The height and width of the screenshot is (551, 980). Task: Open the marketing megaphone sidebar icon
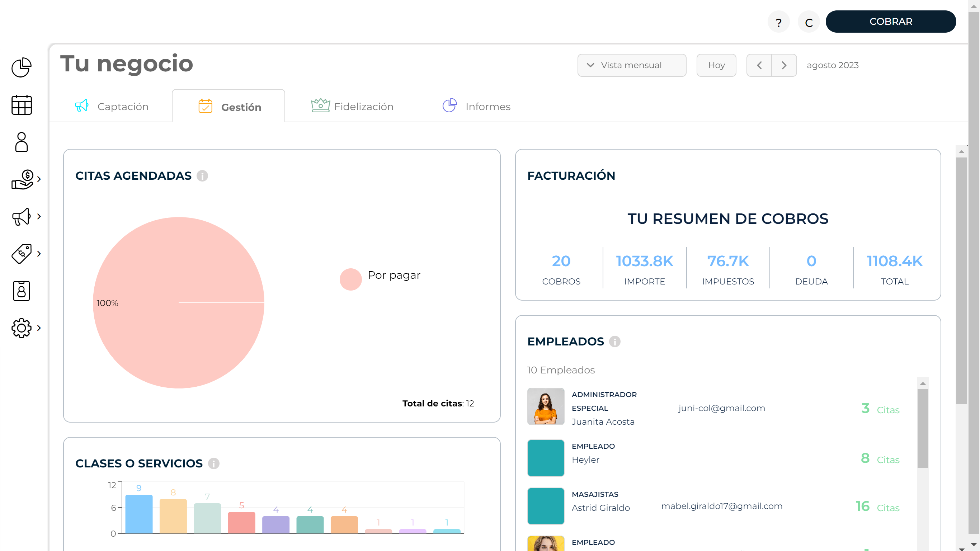click(x=21, y=217)
